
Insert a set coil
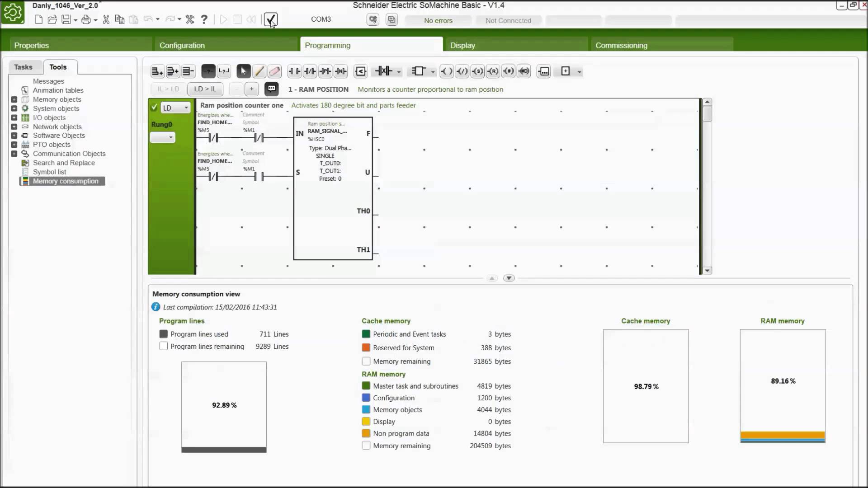click(477, 71)
